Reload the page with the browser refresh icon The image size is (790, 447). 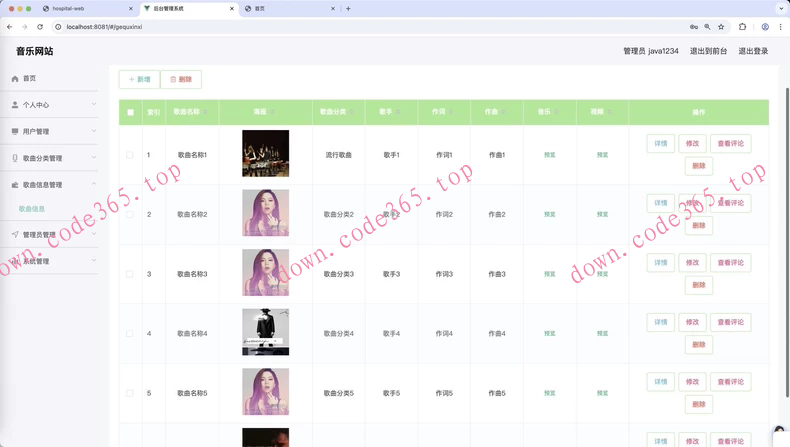click(x=40, y=27)
